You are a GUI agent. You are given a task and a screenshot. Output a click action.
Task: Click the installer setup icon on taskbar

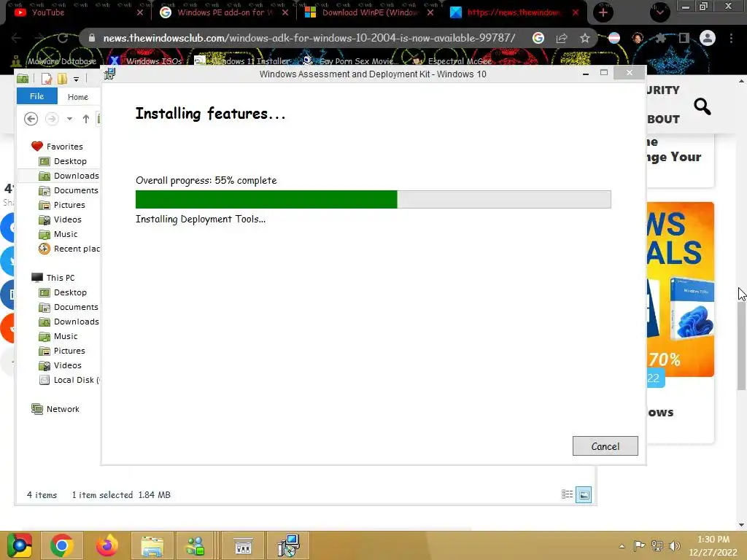(x=289, y=545)
